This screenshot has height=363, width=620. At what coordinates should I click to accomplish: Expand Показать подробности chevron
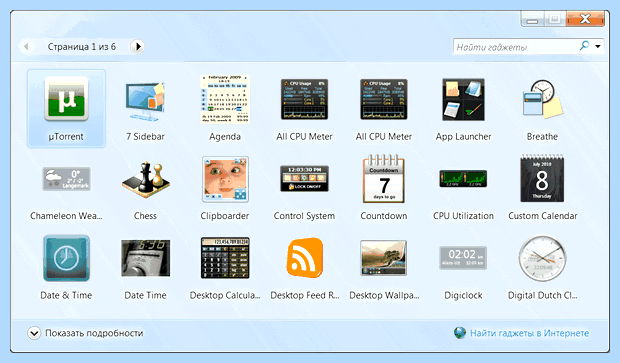pos(34,333)
